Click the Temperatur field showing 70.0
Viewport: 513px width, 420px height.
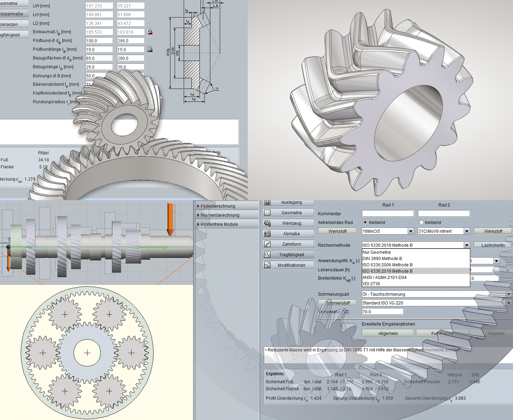[382, 311]
